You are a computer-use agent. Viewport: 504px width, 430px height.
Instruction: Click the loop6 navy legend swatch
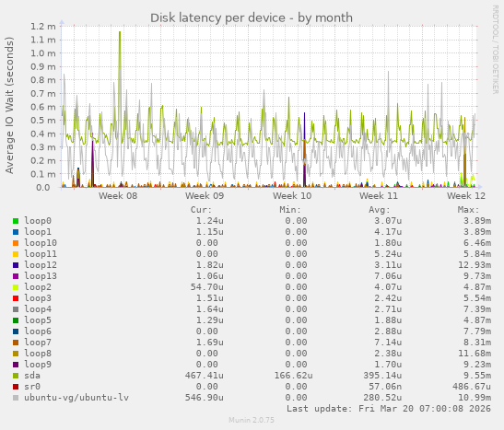click(x=16, y=331)
